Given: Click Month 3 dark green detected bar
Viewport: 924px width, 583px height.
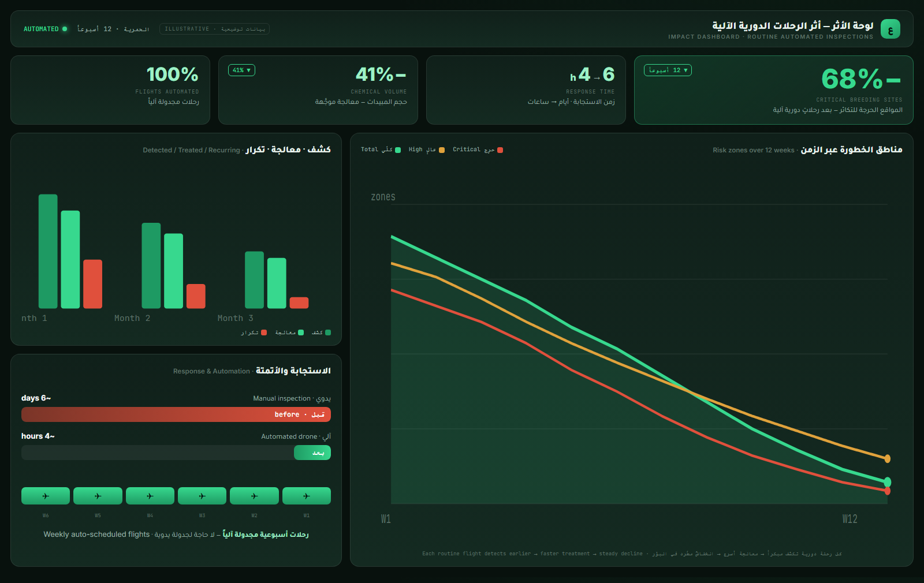Looking at the screenshot, I should click(254, 280).
